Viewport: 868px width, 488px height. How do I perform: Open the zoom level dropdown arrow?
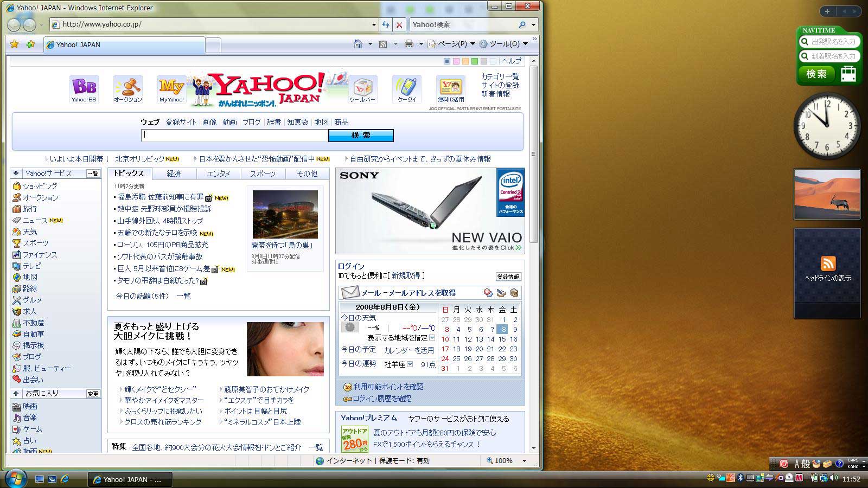pos(524,460)
